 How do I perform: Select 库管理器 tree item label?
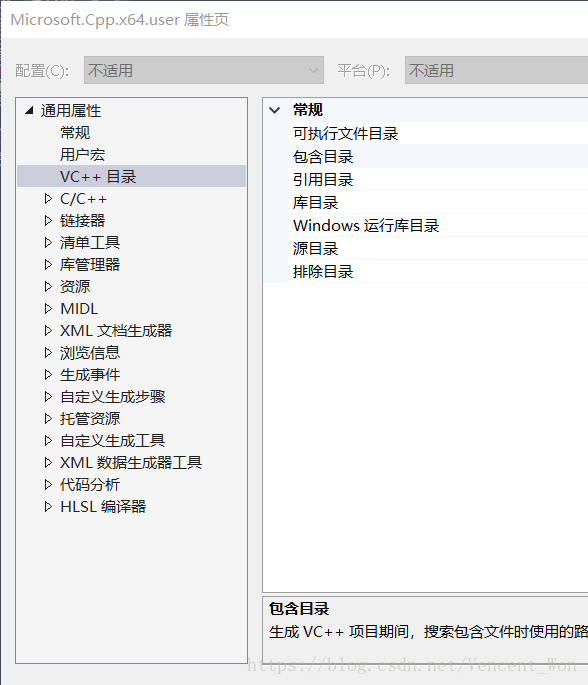pos(90,264)
